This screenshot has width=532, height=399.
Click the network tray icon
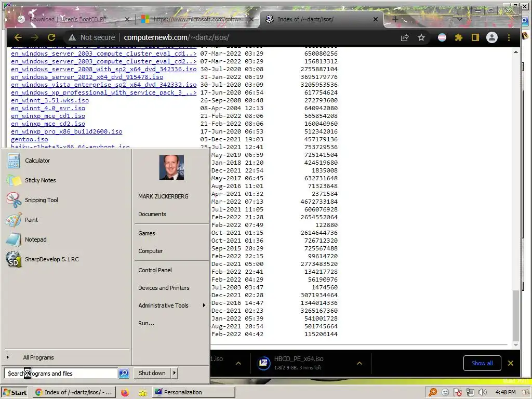point(470,393)
